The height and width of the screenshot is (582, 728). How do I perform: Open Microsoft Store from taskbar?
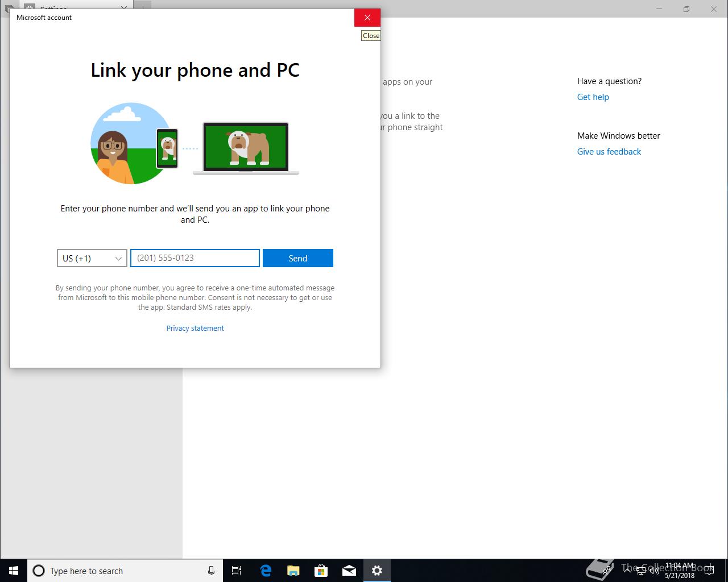click(x=321, y=571)
